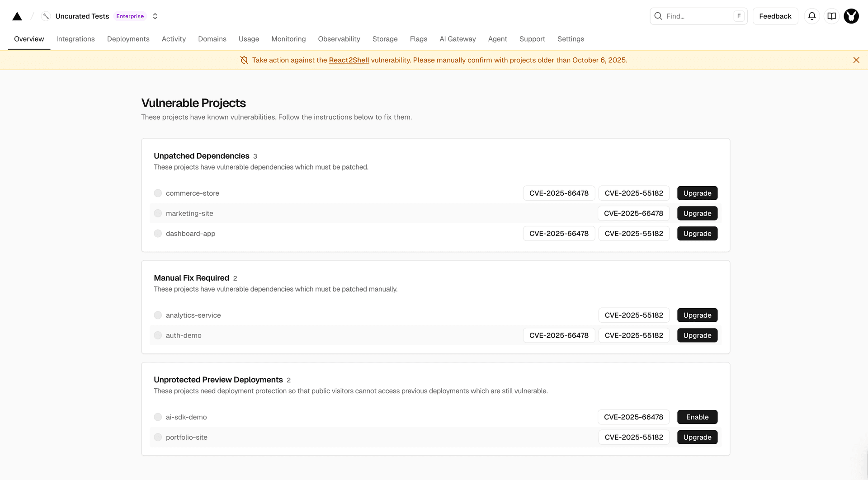Click the Uncurated Tests team avatar
This screenshot has width=868, height=480.
click(46, 16)
